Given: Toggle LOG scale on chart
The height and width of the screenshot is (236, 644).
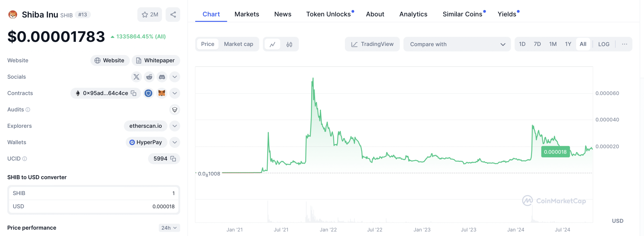Looking at the screenshot, I should (603, 44).
